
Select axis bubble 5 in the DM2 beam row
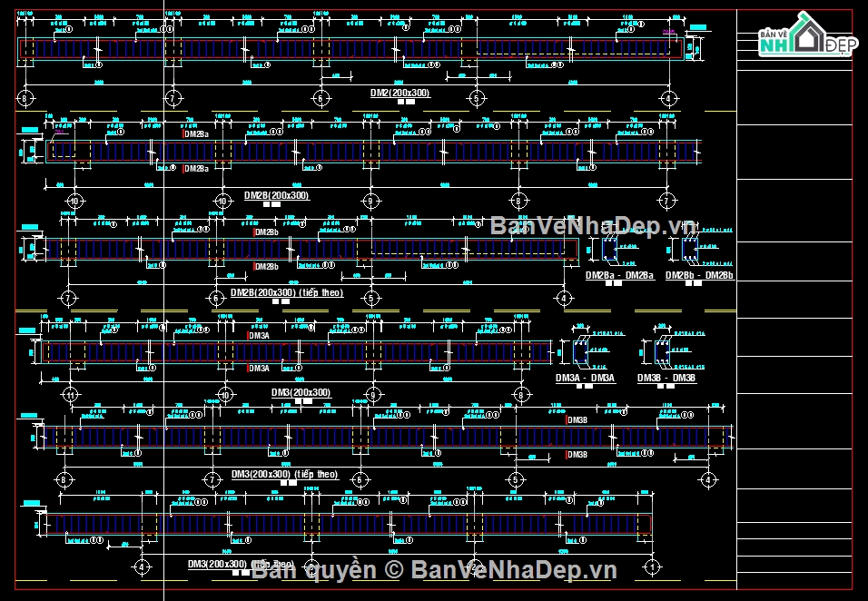(x=476, y=99)
